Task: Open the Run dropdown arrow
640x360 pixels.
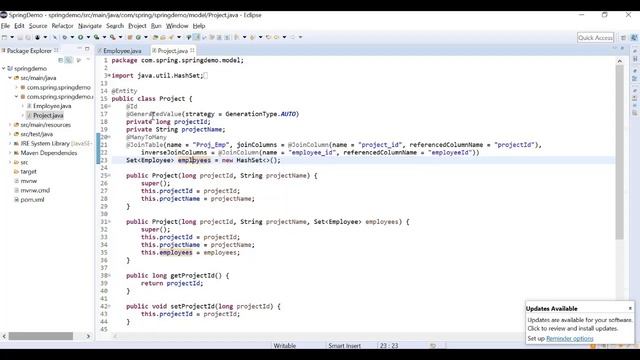Action: [88, 37]
